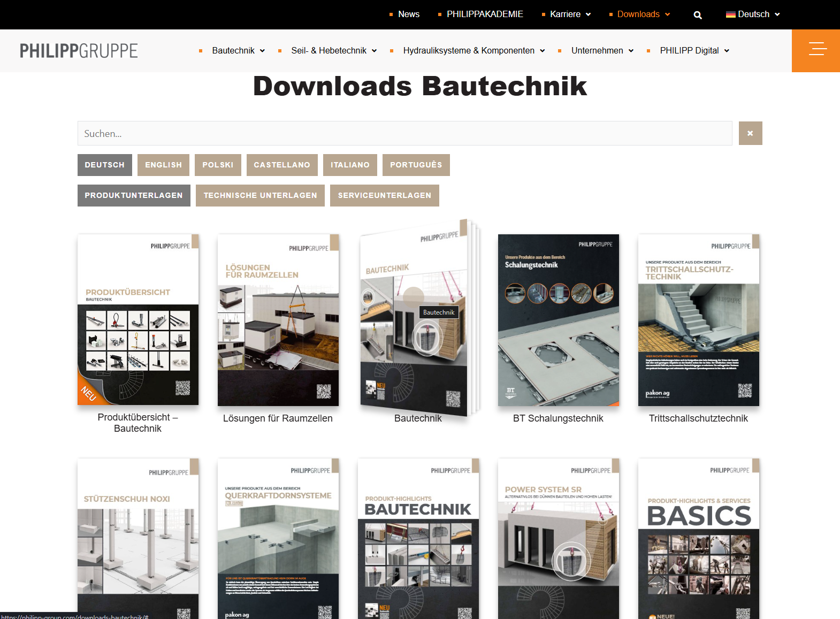Select the SERVICEUNTERLAGEN filter button
The height and width of the screenshot is (619, 840).
tap(384, 195)
